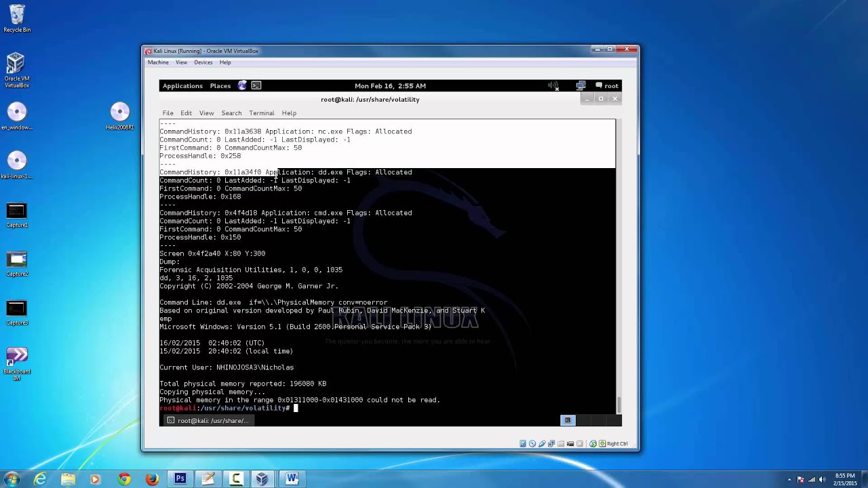868x488 pixels.
Task: Open the VirtualBox Help menu
Action: click(225, 62)
